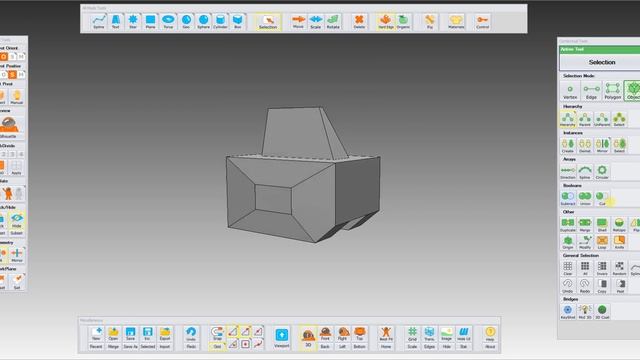The image size is (640, 360).
Task: Click the Viewport button
Action: pyautogui.click(x=282, y=338)
